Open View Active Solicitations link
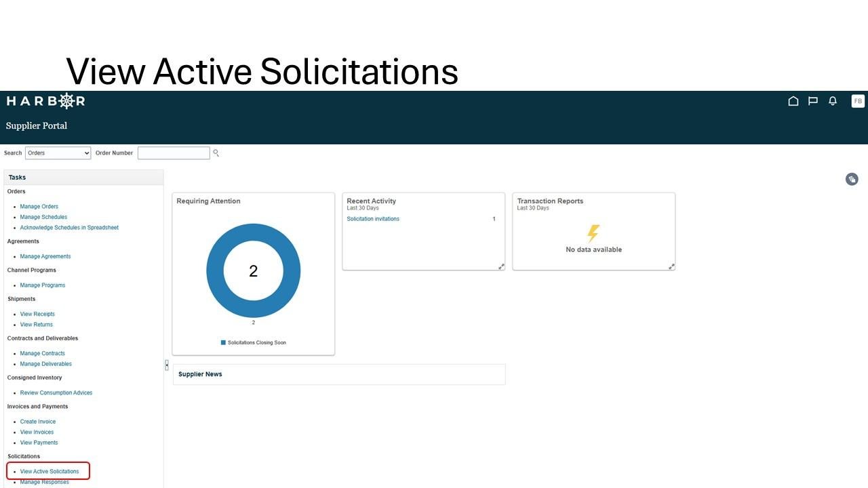The width and height of the screenshot is (868, 488). (x=50, y=471)
